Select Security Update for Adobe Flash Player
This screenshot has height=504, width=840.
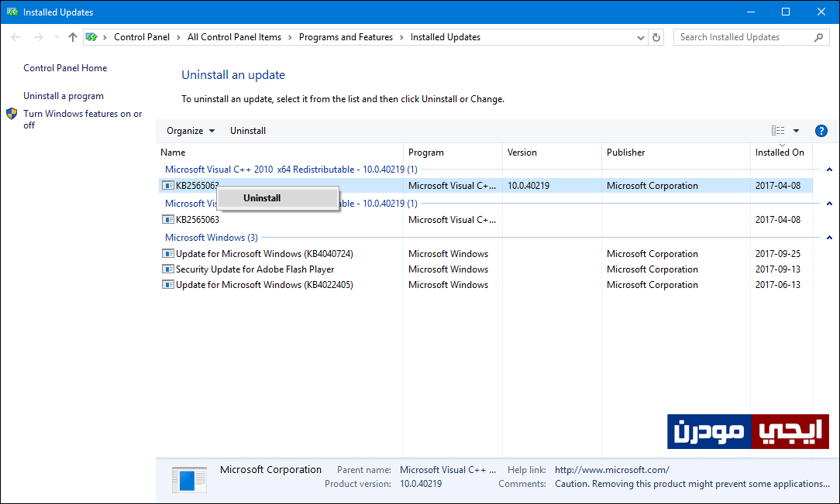pyautogui.click(x=485, y=269)
